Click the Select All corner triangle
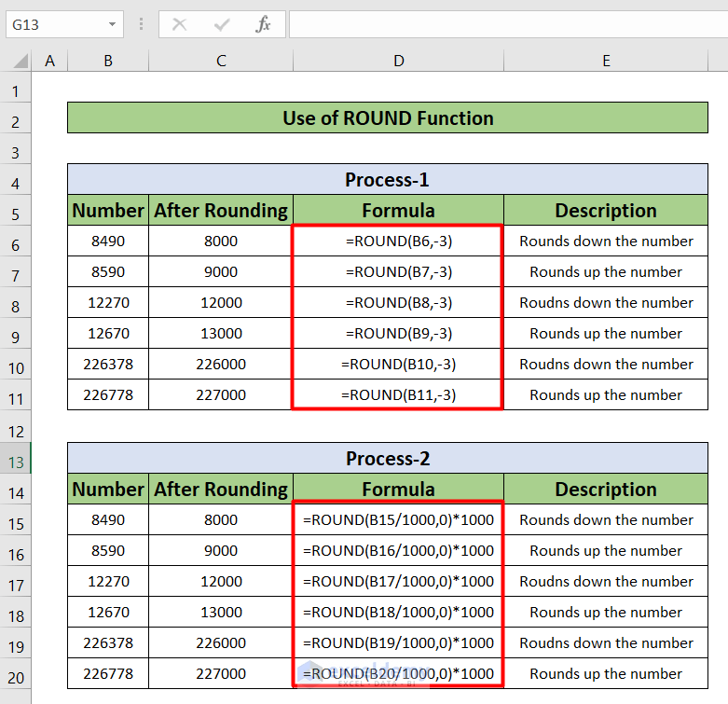The height and width of the screenshot is (704, 728). click(x=20, y=61)
